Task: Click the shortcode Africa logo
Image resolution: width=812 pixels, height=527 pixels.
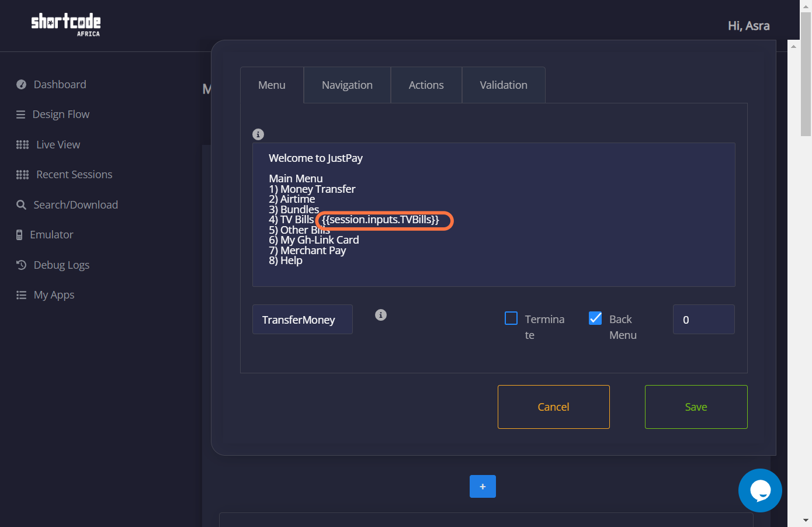Action: tap(66, 25)
